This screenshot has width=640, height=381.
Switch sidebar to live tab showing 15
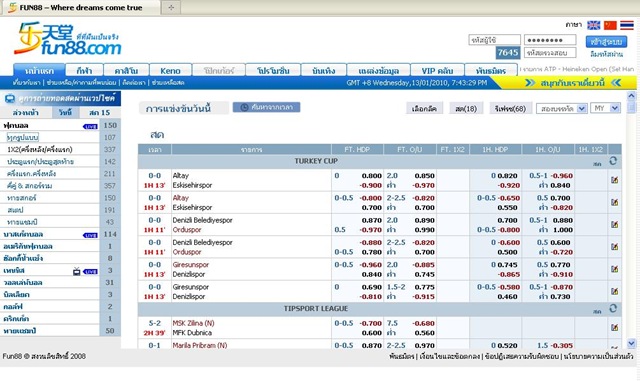(x=100, y=112)
